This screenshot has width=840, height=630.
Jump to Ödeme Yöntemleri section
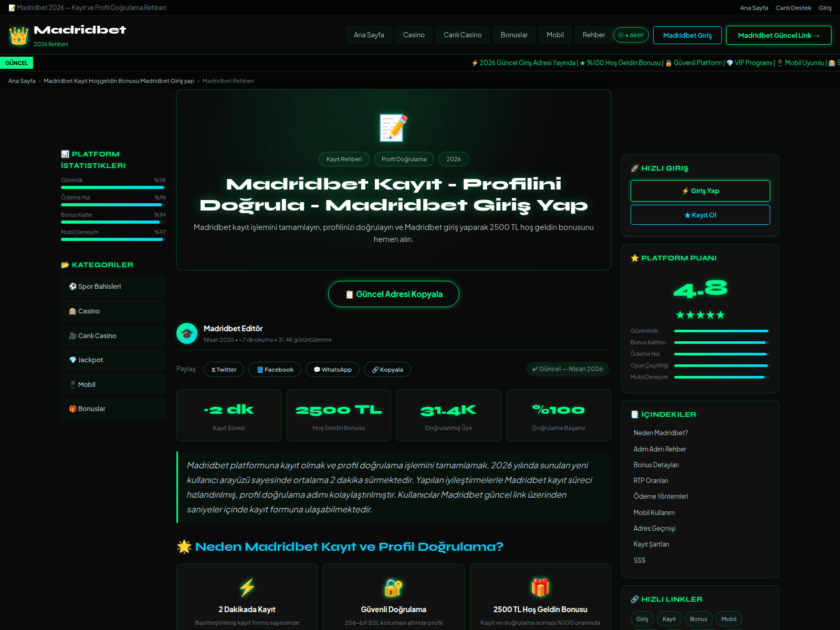tap(660, 496)
